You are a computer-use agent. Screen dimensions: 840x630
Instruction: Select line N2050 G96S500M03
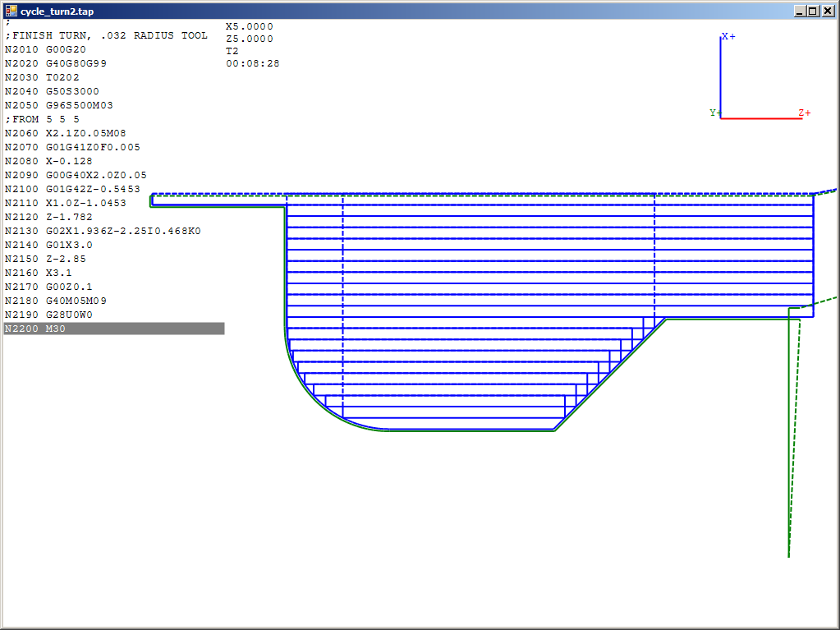pyautogui.click(x=59, y=105)
